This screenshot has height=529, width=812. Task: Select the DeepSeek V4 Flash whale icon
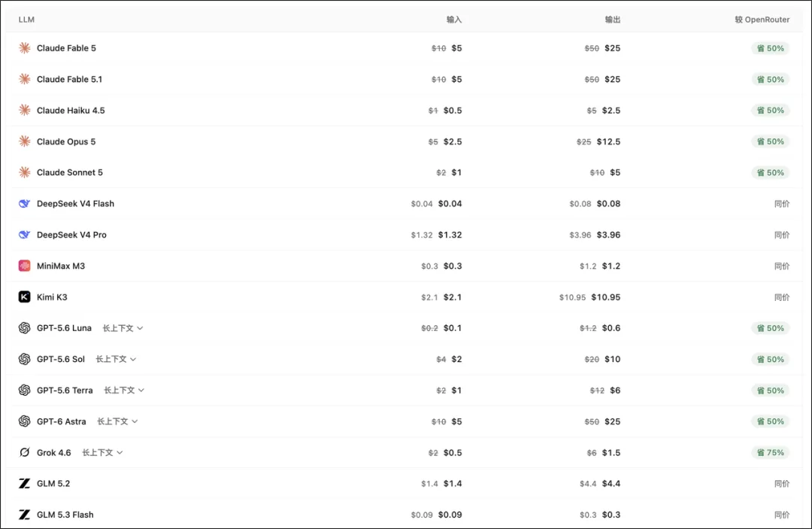tap(24, 204)
